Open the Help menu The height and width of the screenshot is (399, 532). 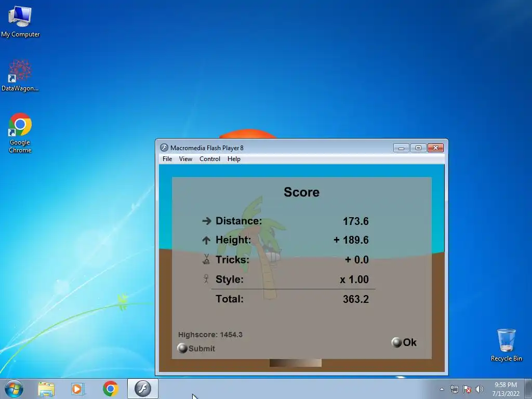click(x=234, y=159)
